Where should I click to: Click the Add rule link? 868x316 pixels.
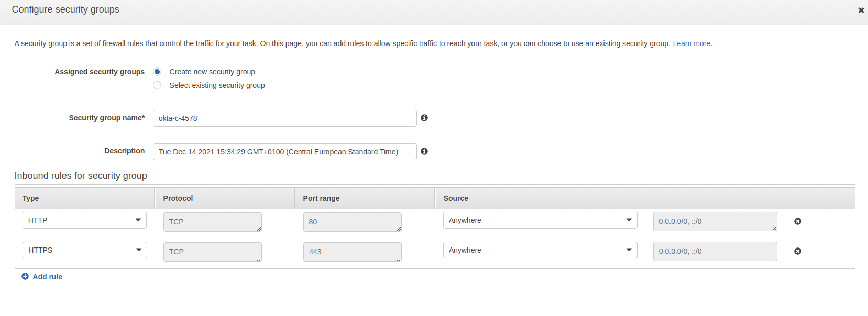point(47,277)
